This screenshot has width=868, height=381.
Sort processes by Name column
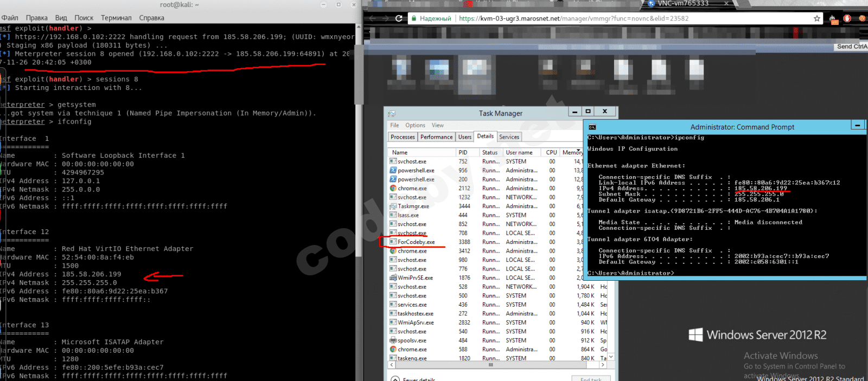pyautogui.click(x=422, y=153)
